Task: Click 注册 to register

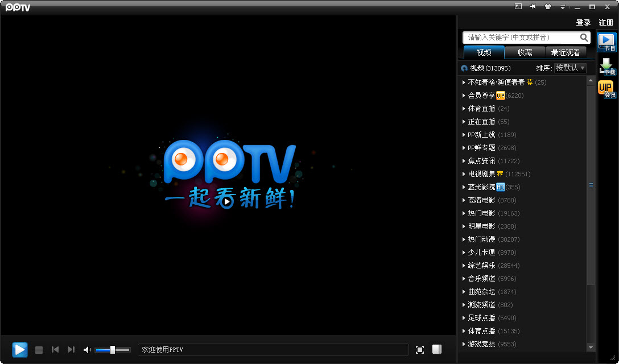Action: (x=606, y=23)
